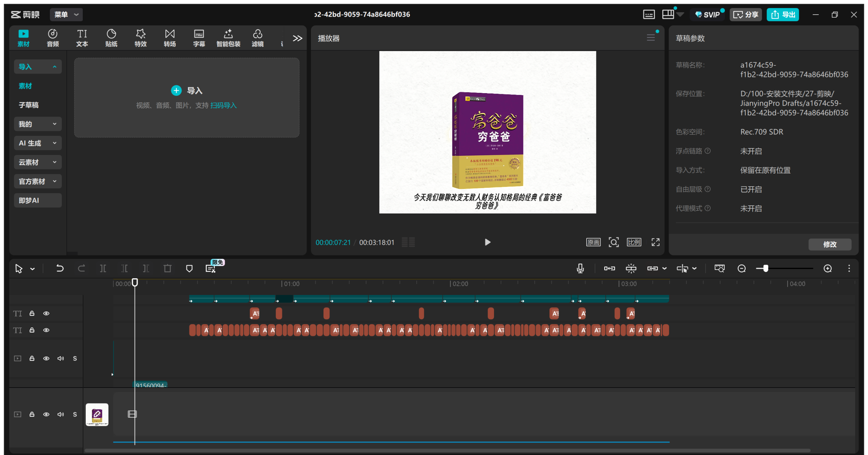Click the 修改 modify button

829,244
